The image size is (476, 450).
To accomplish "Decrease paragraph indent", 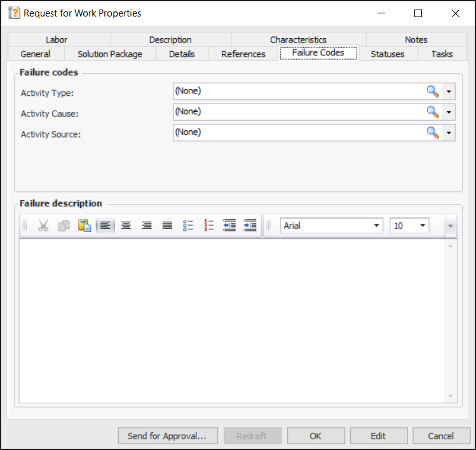I will click(229, 226).
